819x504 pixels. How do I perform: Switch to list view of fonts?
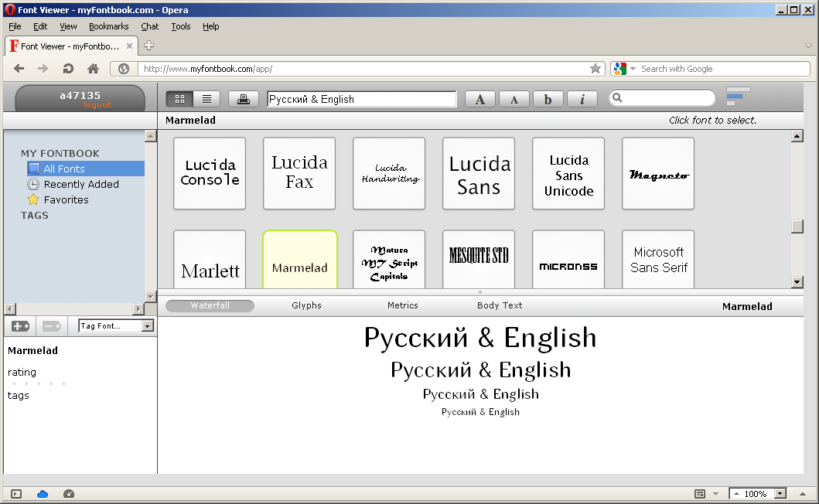206,99
